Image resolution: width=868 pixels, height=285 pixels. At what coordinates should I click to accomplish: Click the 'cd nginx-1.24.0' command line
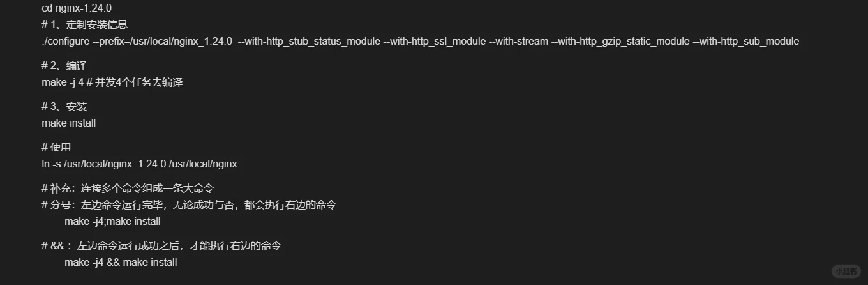78,8
